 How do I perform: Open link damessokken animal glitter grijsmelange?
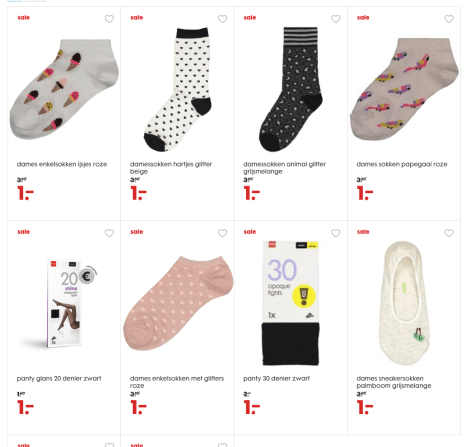(x=285, y=168)
